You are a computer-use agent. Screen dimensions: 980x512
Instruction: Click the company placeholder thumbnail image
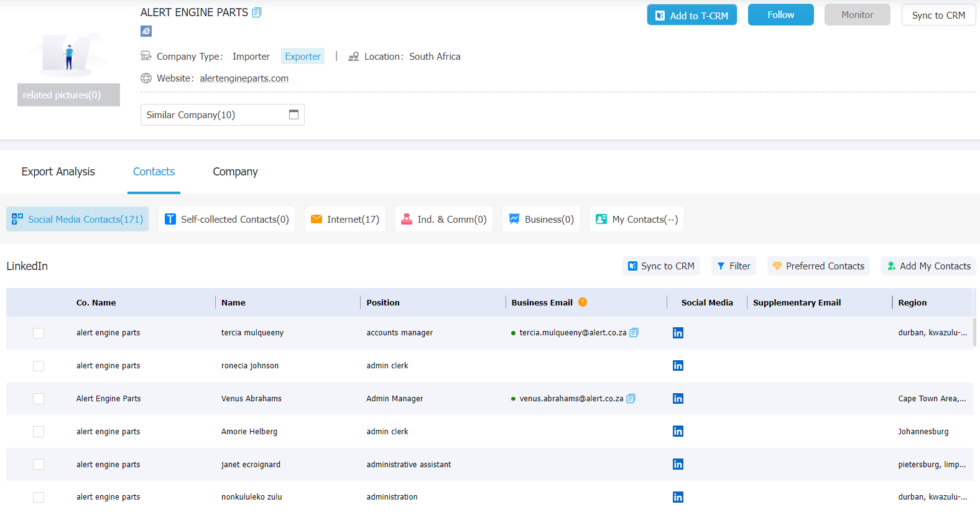68,56
